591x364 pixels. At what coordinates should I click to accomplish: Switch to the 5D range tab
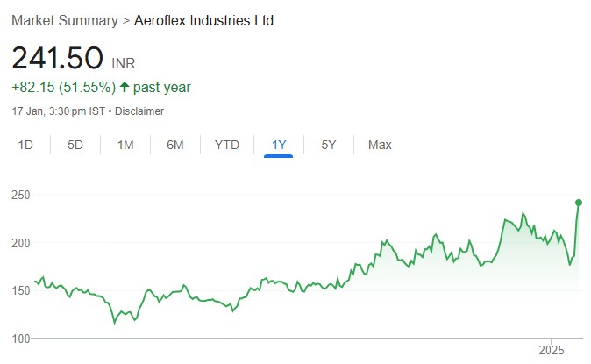click(75, 145)
